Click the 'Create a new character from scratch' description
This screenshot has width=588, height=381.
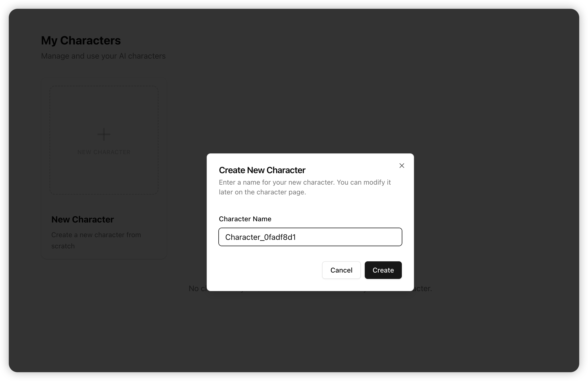(96, 240)
